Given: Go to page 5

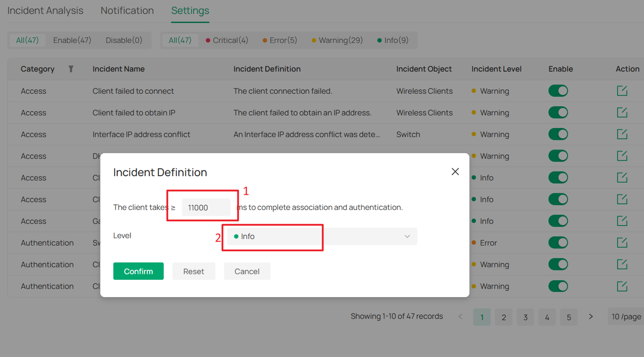Looking at the screenshot, I should click(x=569, y=317).
